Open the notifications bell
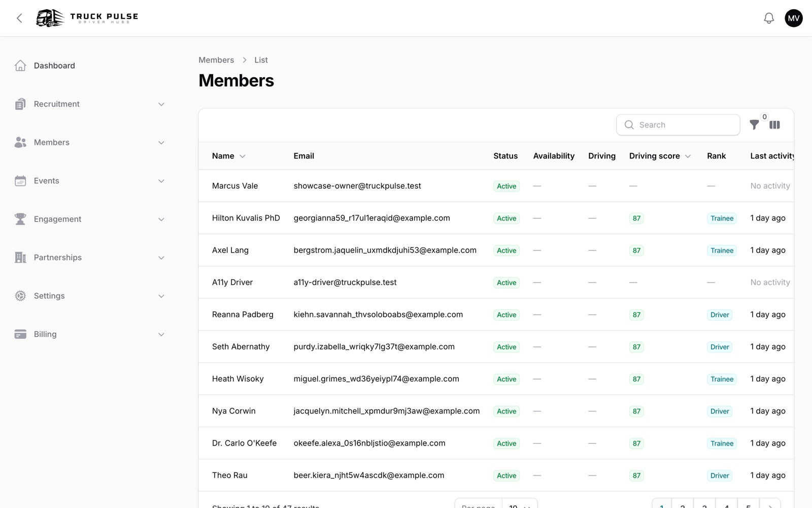The image size is (812, 508). [x=769, y=18]
